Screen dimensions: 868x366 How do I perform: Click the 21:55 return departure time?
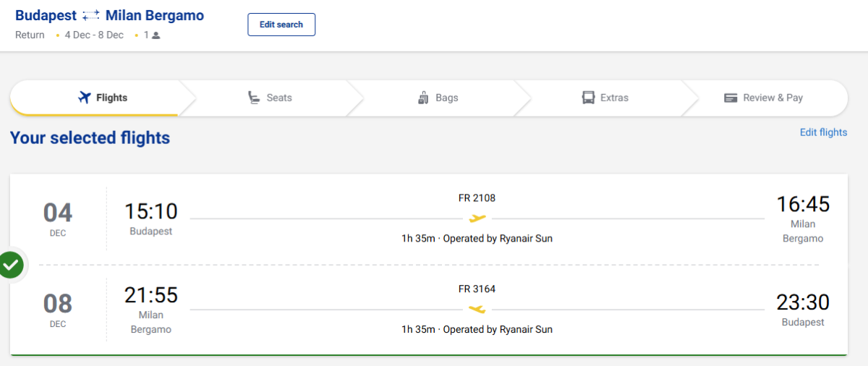(x=151, y=295)
